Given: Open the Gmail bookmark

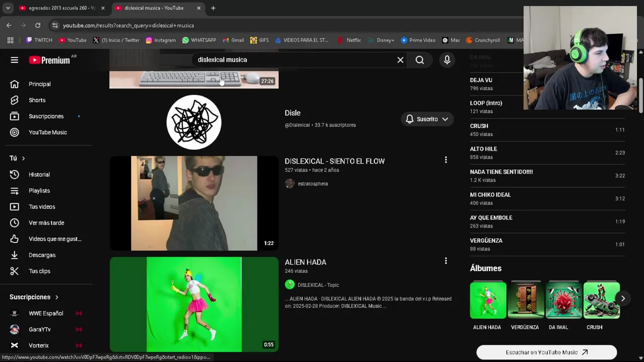Looking at the screenshot, I should [233, 40].
